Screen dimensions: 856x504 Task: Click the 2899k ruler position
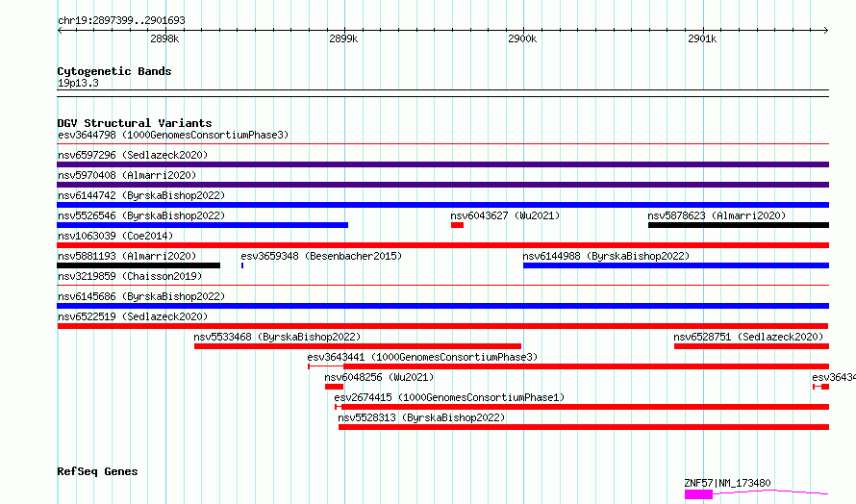pos(344,38)
